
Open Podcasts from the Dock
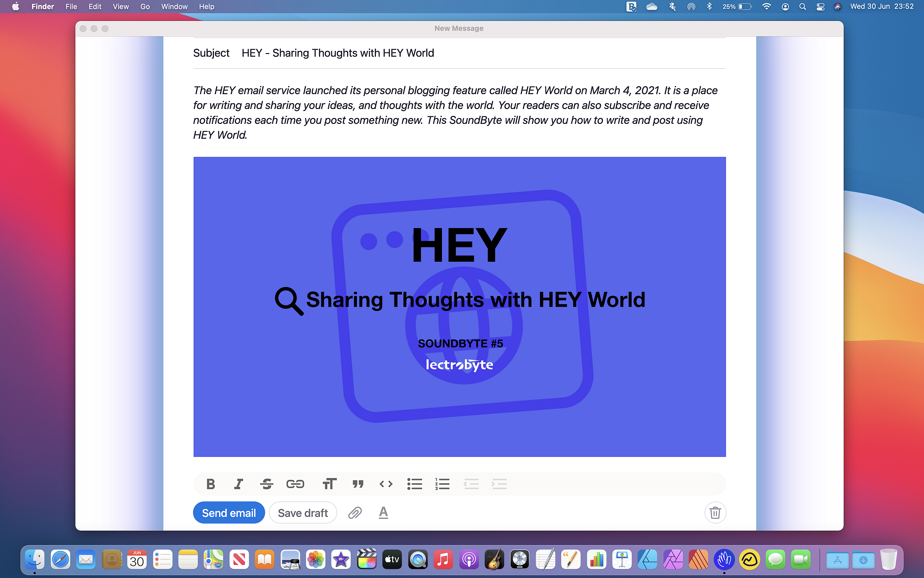click(469, 560)
